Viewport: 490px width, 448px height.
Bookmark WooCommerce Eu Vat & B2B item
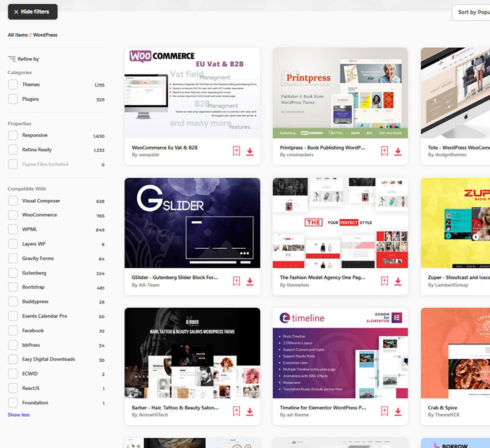point(236,151)
